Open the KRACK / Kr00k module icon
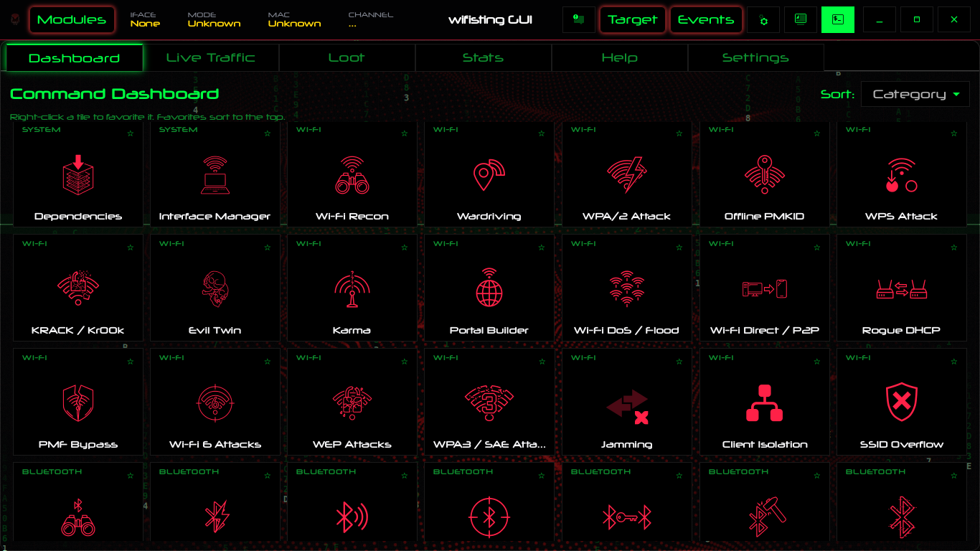Viewport: 980px width, 551px height. tap(78, 289)
